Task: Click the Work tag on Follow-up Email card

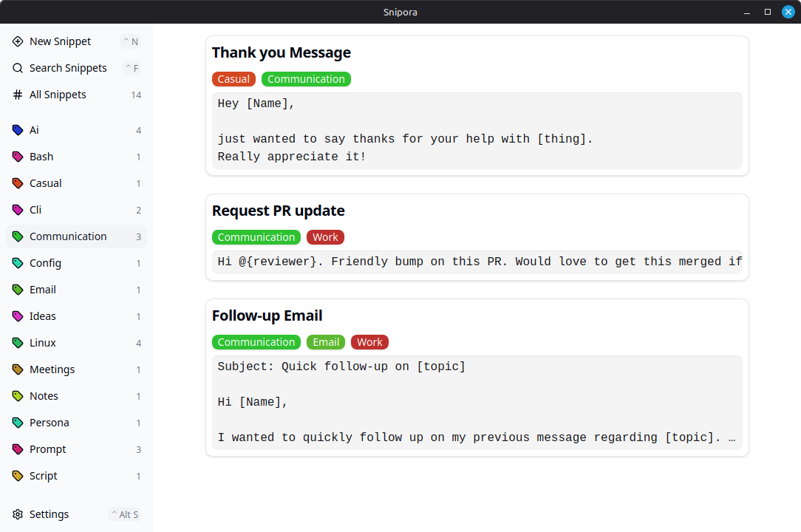Action: click(x=370, y=342)
